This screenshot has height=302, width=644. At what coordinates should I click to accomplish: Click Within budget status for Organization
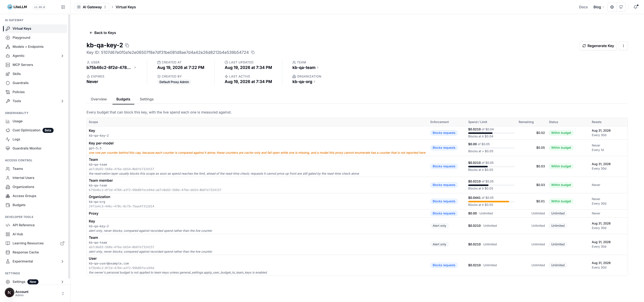561,201
